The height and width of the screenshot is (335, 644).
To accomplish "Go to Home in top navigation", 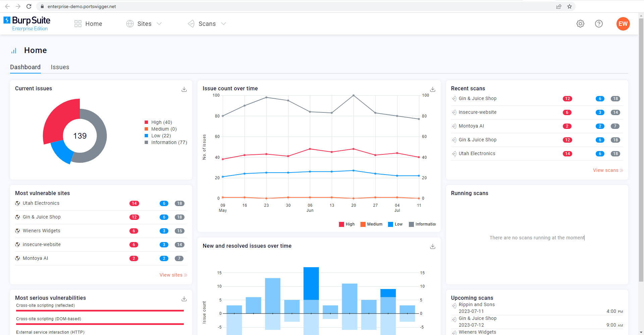I will 89,24.
